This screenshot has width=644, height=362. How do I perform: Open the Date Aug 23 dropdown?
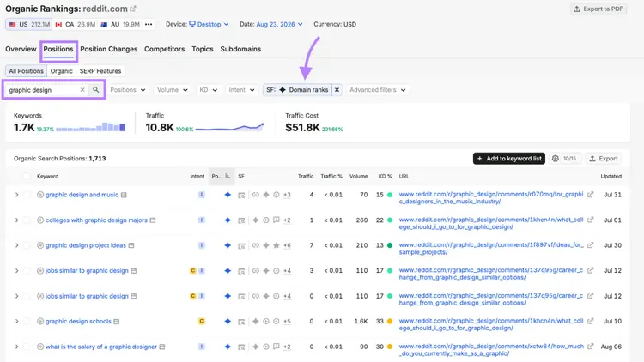pos(279,24)
